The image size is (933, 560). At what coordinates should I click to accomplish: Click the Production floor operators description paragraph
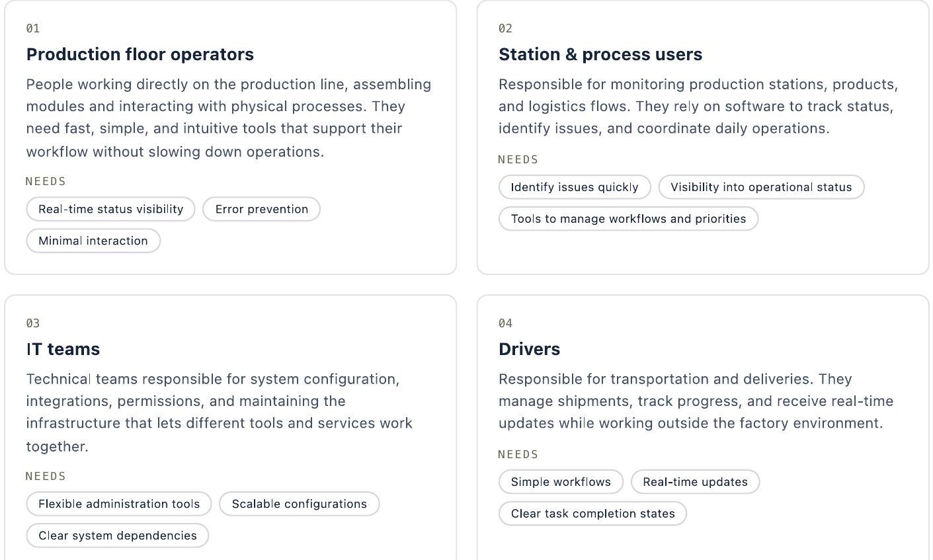coord(229,118)
